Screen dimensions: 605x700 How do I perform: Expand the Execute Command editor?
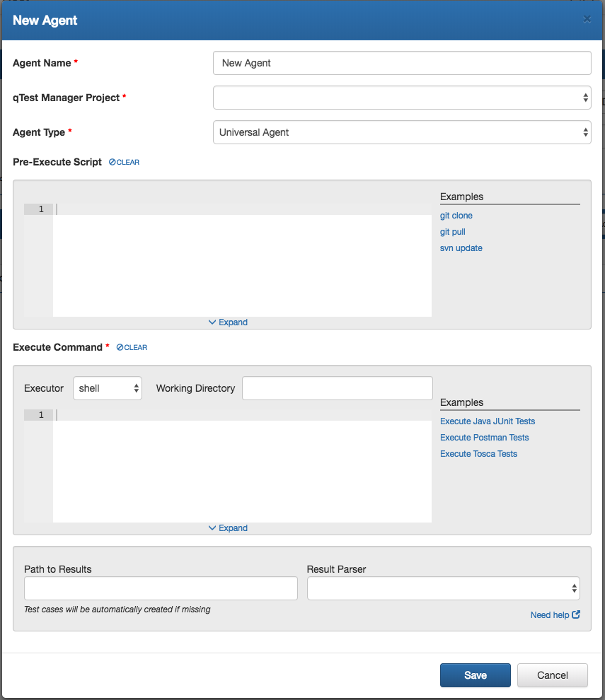tap(228, 528)
